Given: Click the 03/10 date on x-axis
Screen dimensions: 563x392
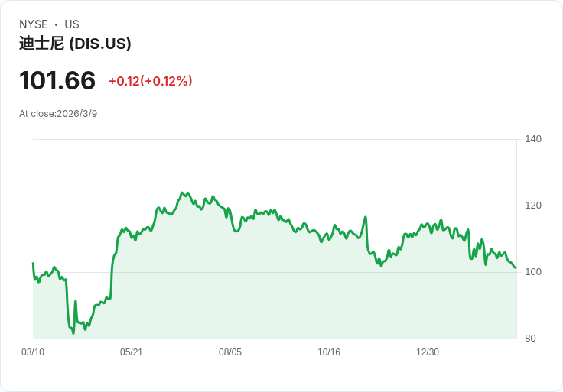Looking at the screenshot, I should coord(33,352).
